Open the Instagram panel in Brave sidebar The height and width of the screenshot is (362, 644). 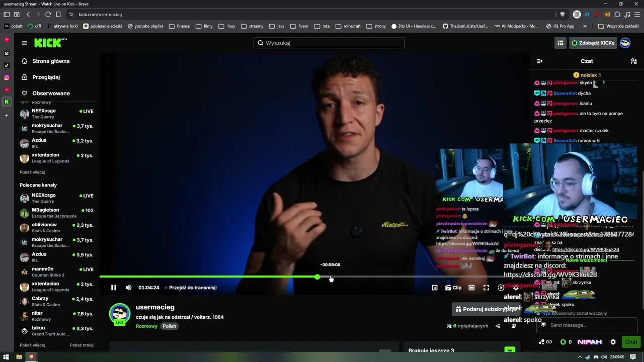7,77
